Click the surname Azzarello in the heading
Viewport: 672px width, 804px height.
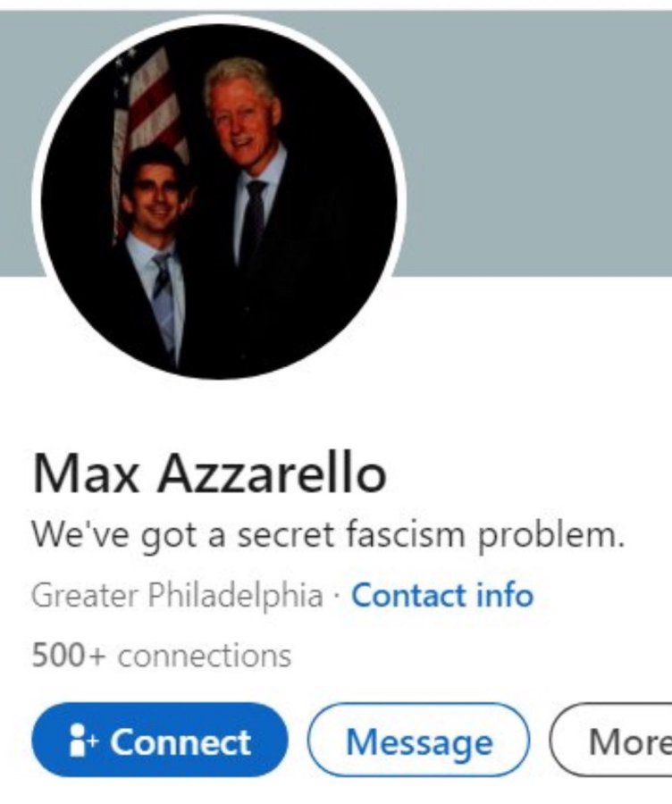[x=272, y=474]
